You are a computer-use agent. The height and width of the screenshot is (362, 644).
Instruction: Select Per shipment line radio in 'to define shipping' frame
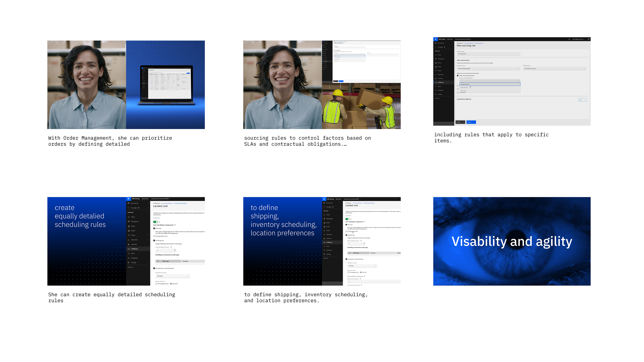click(348, 272)
